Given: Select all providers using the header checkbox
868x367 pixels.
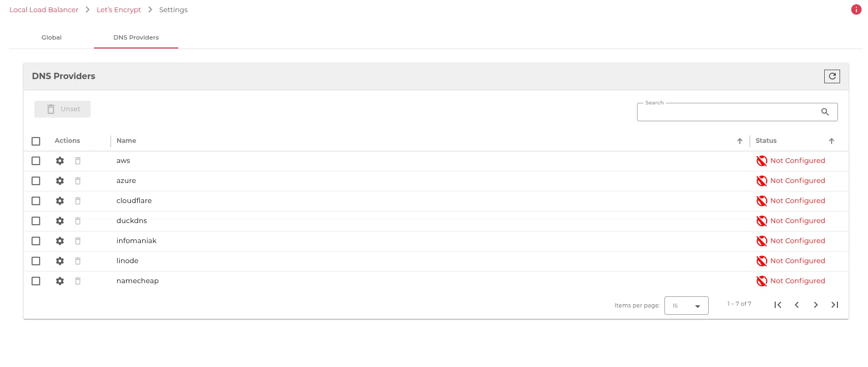Looking at the screenshot, I should click(x=36, y=141).
